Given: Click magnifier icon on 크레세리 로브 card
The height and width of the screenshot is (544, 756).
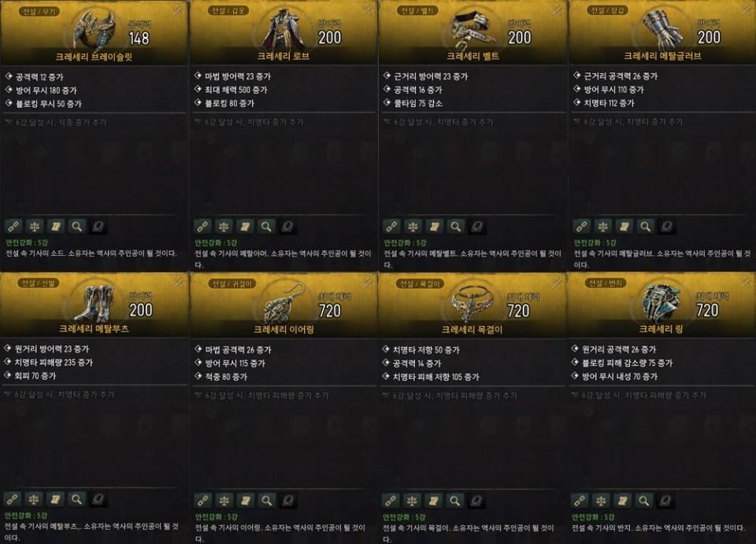Looking at the screenshot, I should click(266, 226).
